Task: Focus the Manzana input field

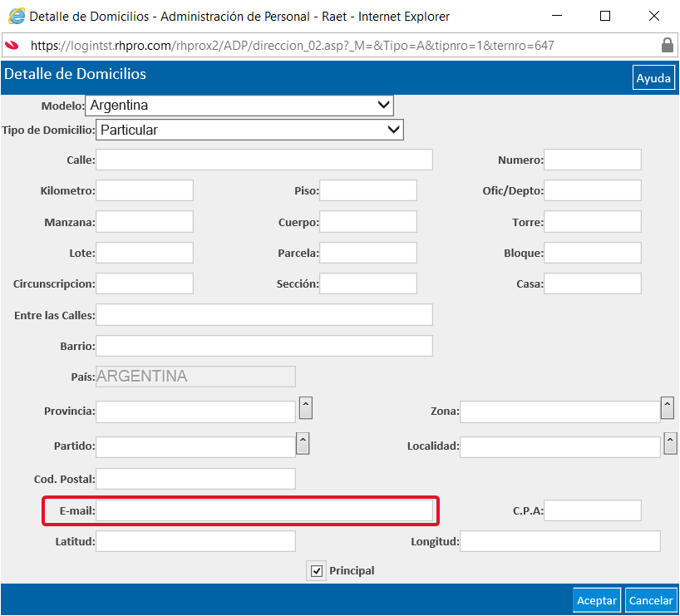Action: click(145, 222)
